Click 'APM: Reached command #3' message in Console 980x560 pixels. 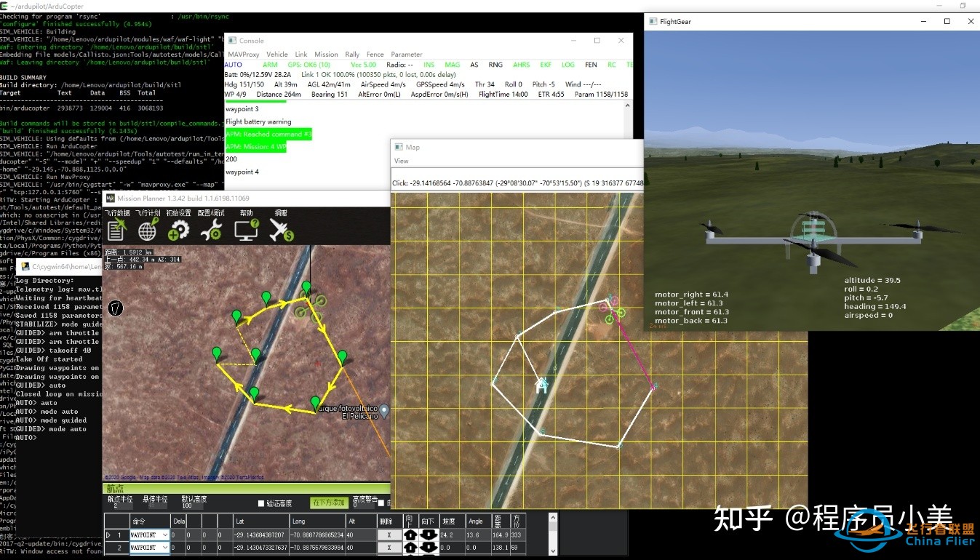(x=269, y=135)
